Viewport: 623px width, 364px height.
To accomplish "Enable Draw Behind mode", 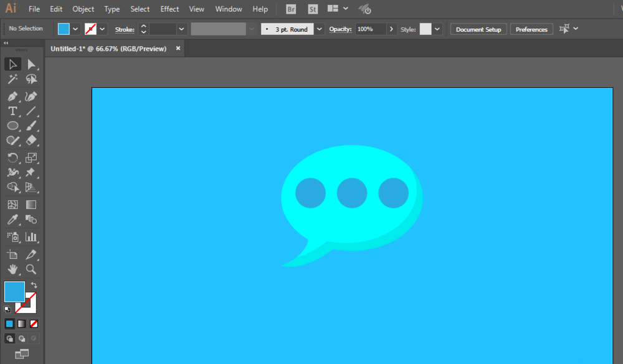I will pos(22,338).
